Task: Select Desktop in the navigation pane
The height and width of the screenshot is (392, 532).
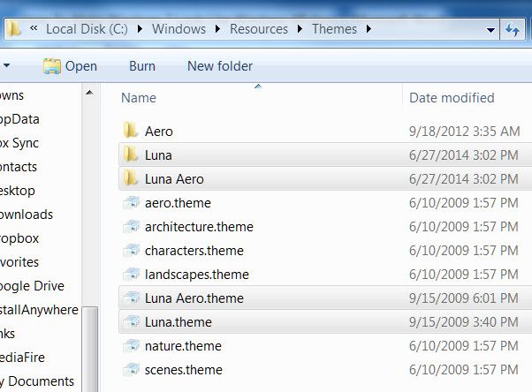Action: pos(18,191)
